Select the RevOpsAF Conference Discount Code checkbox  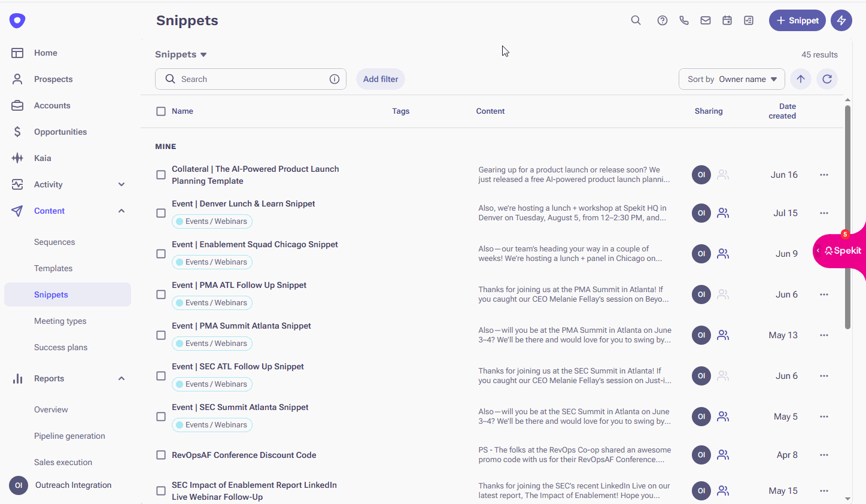[x=161, y=455]
